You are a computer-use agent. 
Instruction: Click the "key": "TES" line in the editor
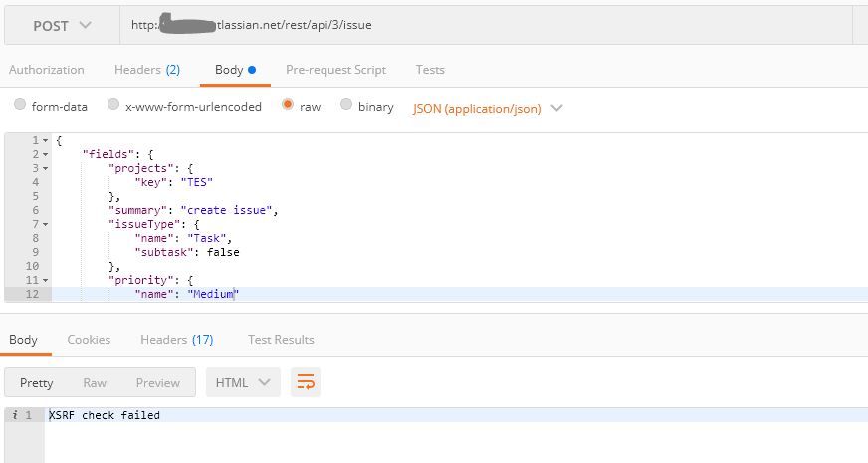coord(174,183)
